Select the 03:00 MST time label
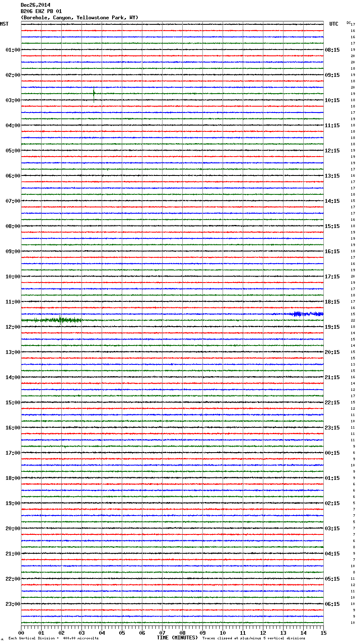The image size is (357, 644). [x=13, y=100]
